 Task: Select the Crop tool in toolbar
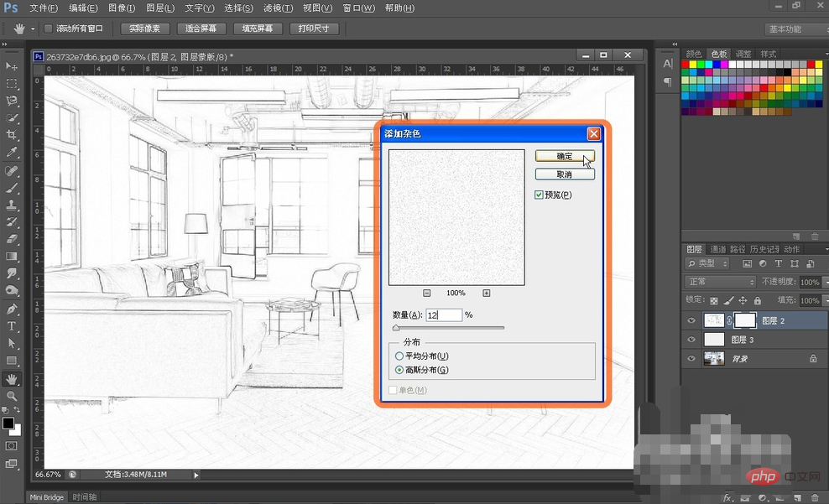tap(11, 135)
